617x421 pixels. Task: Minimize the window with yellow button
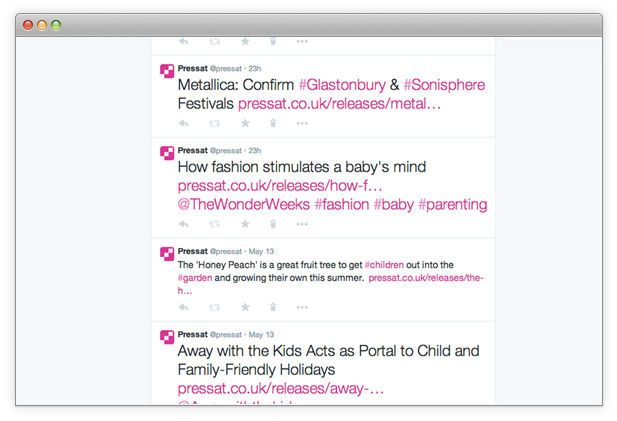click(42, 25)
